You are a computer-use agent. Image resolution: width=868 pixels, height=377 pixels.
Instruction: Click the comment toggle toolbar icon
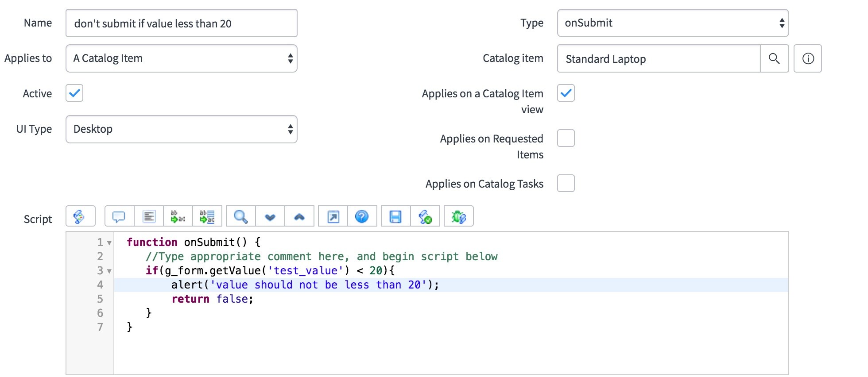[x=119, y=216]
